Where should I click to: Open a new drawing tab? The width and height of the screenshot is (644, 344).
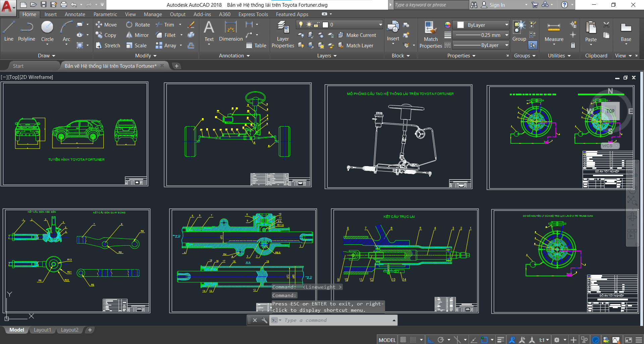point(176,66)
